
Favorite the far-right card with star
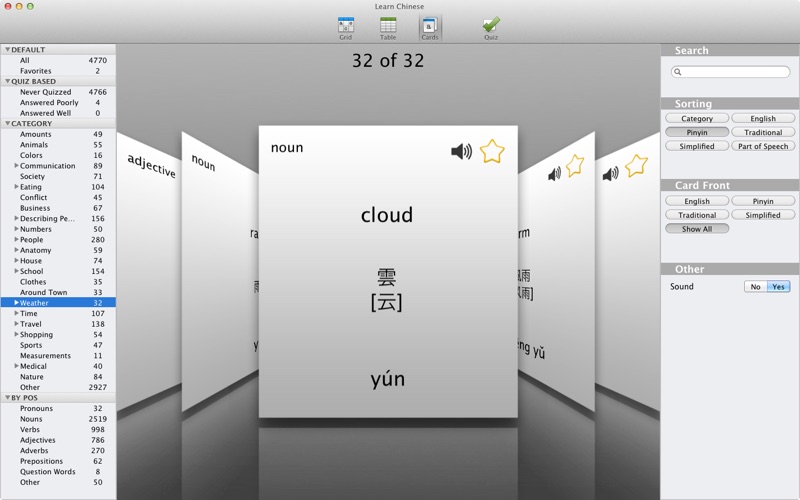click(636, 165)
